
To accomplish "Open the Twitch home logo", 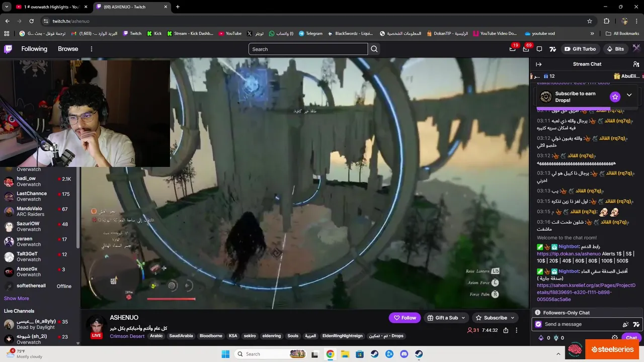I will coord(8,49).
